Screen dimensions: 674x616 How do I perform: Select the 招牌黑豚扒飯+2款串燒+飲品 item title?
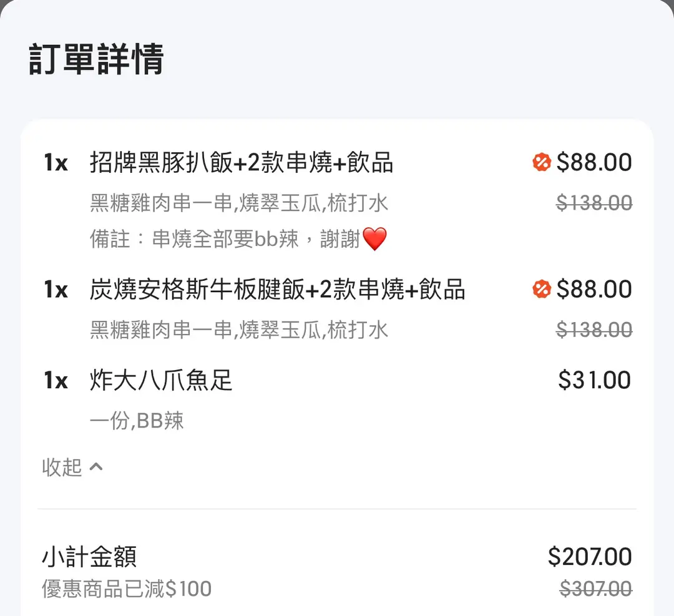coord(241,162)
